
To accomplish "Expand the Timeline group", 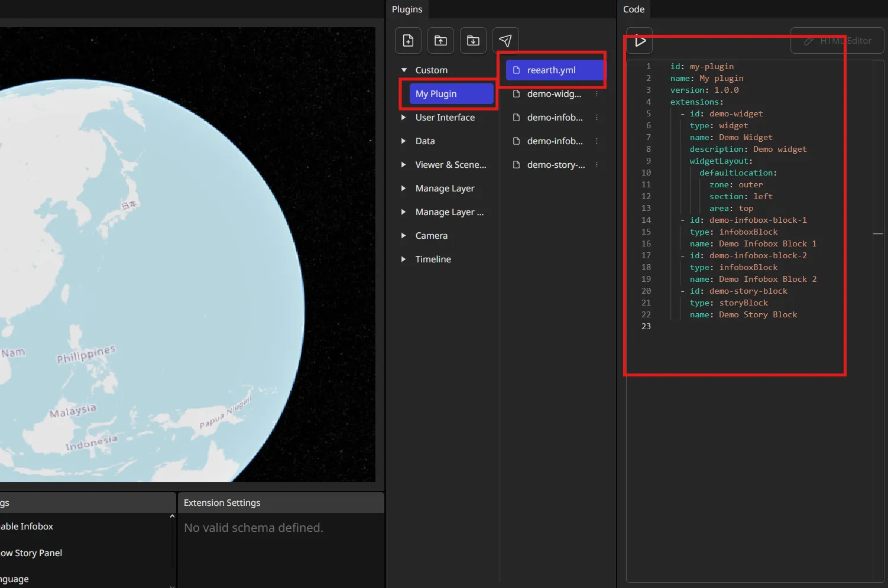I will [x=404, y=259].
